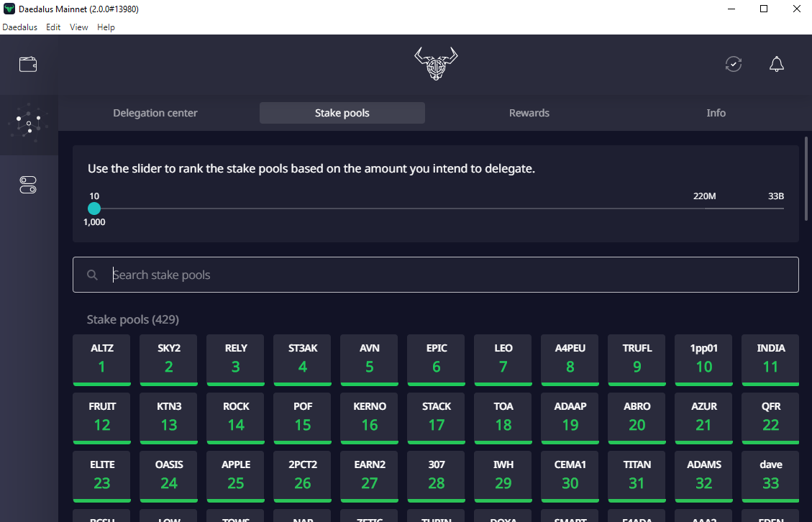Select EARN2 pool tile
This screenshot has height=522, width=812.
pyautogui.click(x=369, y=477)
